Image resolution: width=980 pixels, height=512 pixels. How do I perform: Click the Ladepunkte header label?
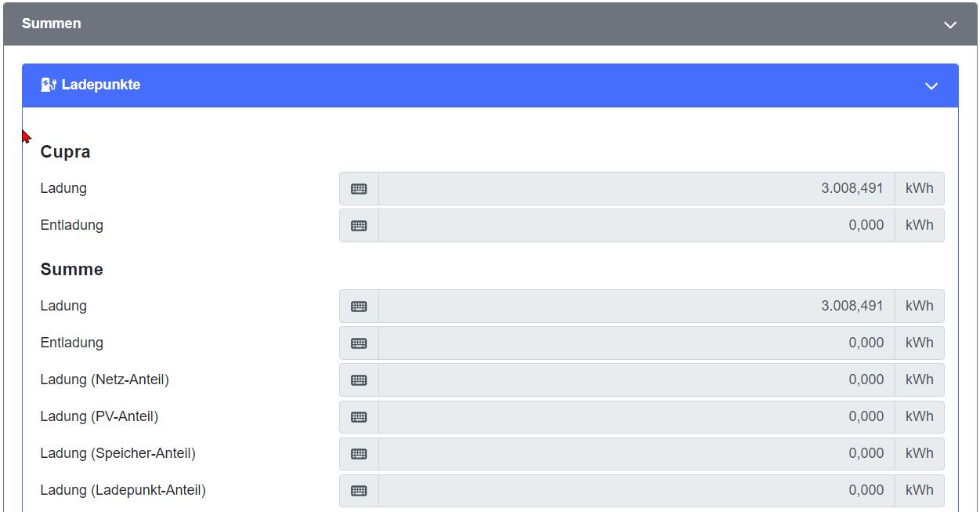click(101, 85)
